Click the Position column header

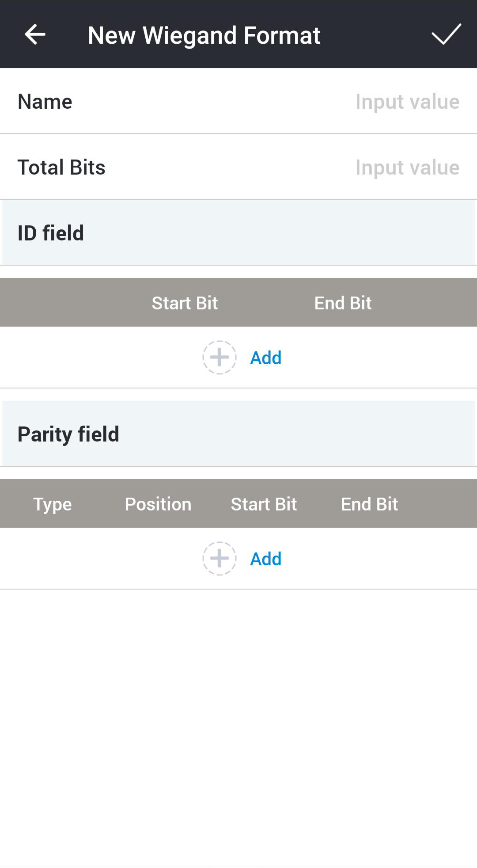pyautogui.click(x=158, y=504)
